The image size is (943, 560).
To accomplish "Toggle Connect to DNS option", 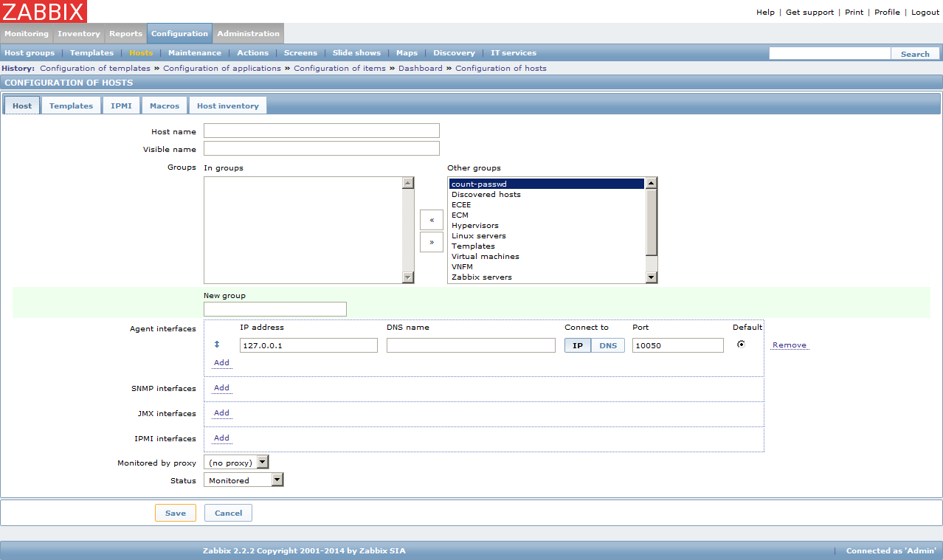I will tap(608, 345).
